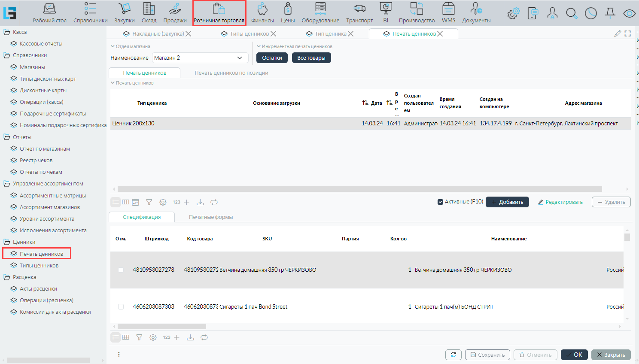
Task: Collapse the Отдел магазина section
Action: 113,46
